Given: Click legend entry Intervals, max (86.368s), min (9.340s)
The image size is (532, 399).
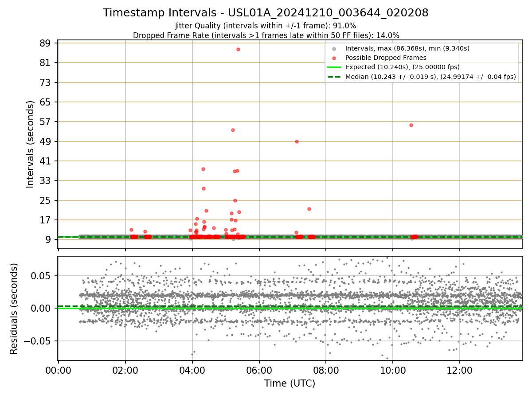Looking at the screenshot, I should pos(407,48).
